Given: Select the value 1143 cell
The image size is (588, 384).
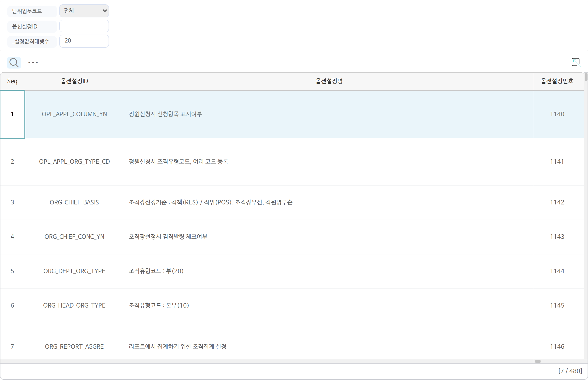Looking at the screenshot, I should (x=557, y=237).
